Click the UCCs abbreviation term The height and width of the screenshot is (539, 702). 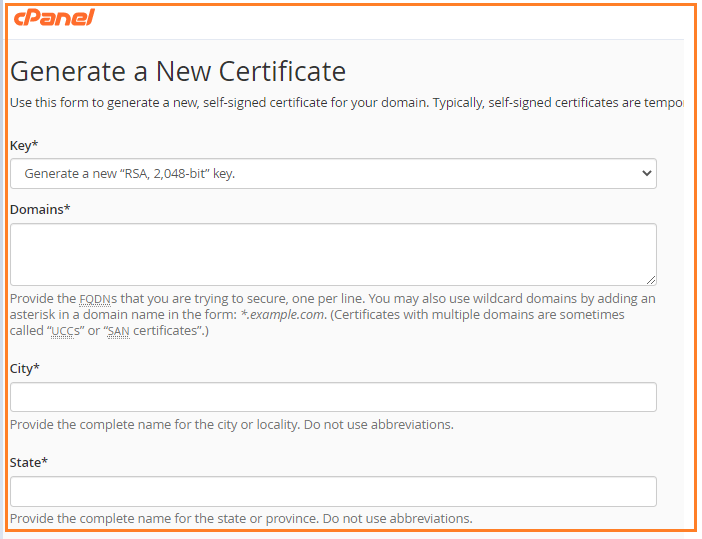pos(65,331)
